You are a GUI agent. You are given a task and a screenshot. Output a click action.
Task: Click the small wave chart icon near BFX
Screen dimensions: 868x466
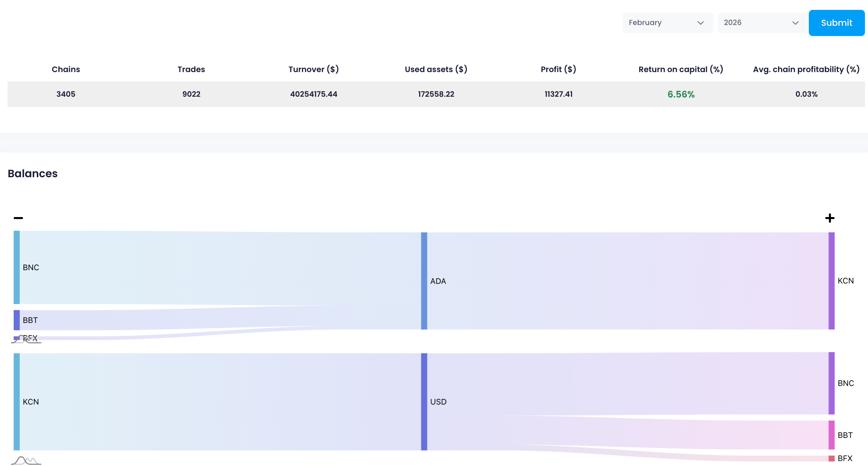26,339
